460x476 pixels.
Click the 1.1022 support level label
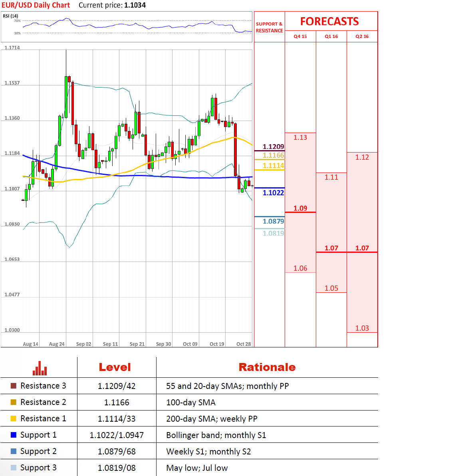coord(273,193)
